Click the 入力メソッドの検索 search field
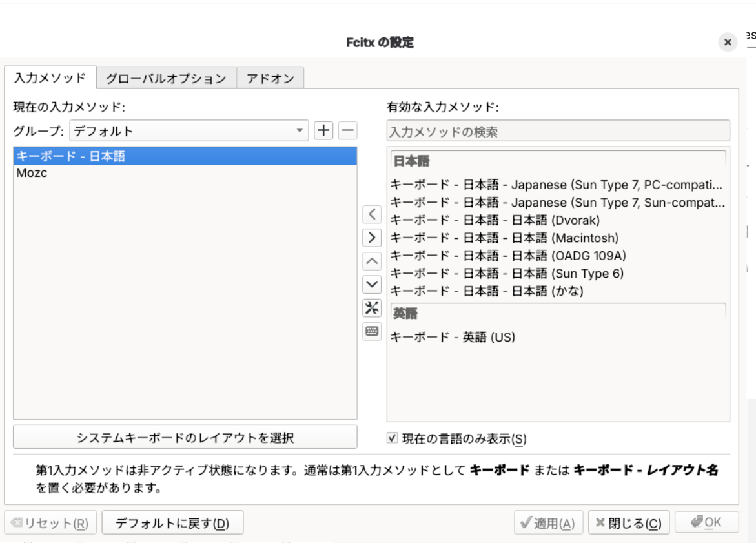Screen dimensions: 756x543 [558, 131]
